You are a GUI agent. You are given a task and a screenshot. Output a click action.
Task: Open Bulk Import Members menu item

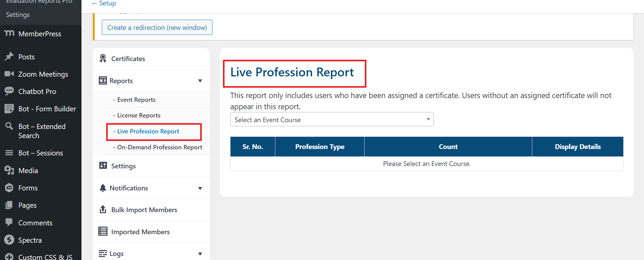pos(151,210)
